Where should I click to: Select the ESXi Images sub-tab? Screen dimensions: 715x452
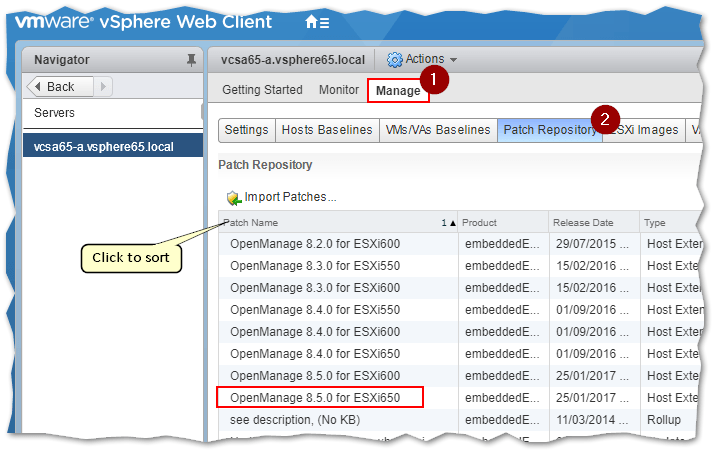pos(644,130)
